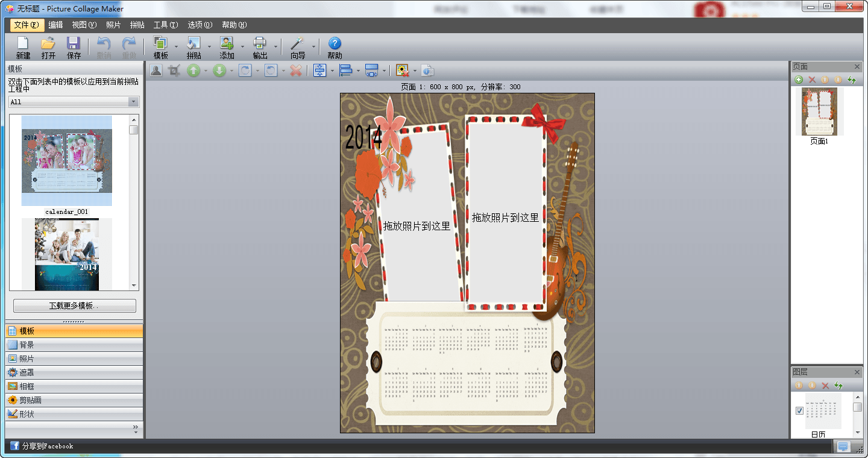Open the All template category dropdown
This screenshot has width=868, height=458.
(x=74, y=102)
